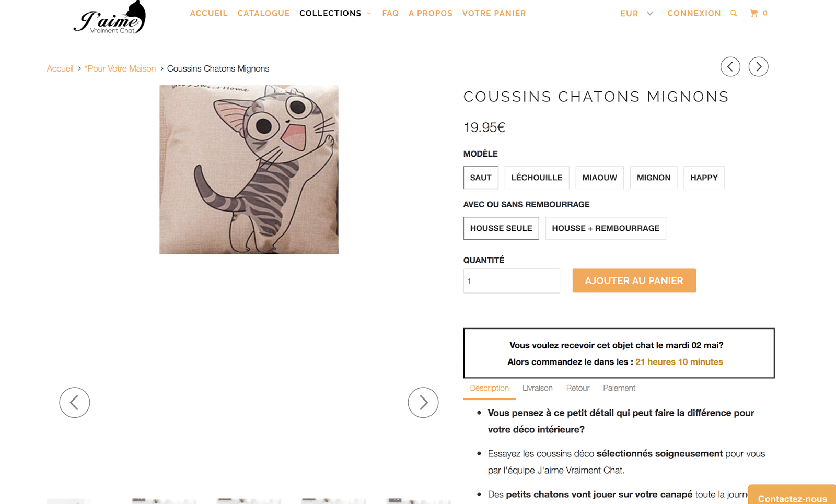The image size is (836, 504).
Task: Follow the Pour Votre Maison breadcrumb link
Action: pos(120,68)
